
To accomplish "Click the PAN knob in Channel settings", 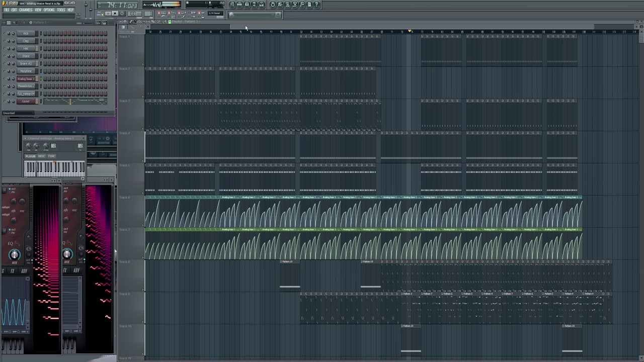I will tap(28, 146).
